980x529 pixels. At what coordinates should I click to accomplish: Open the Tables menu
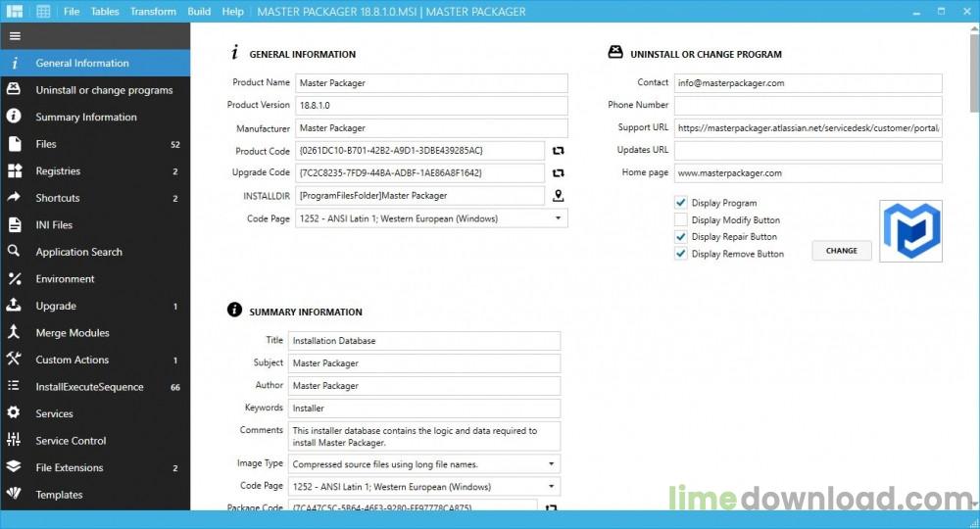[x=105, y=11]
